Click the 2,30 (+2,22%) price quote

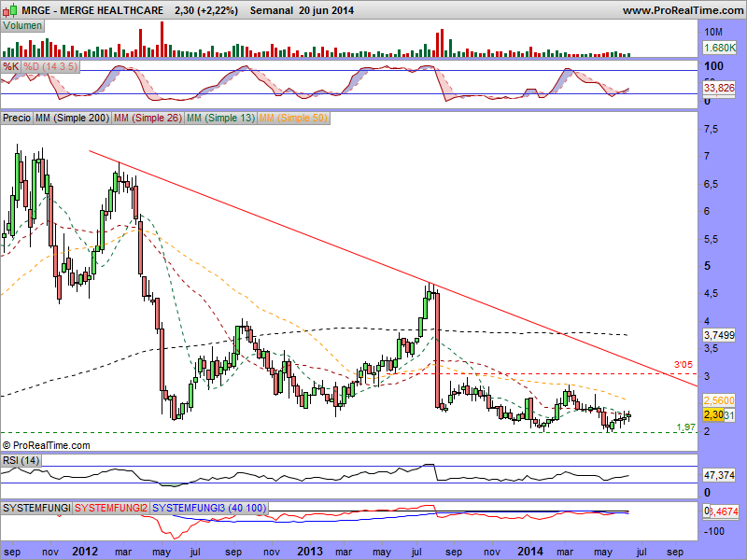pos(206,10)
